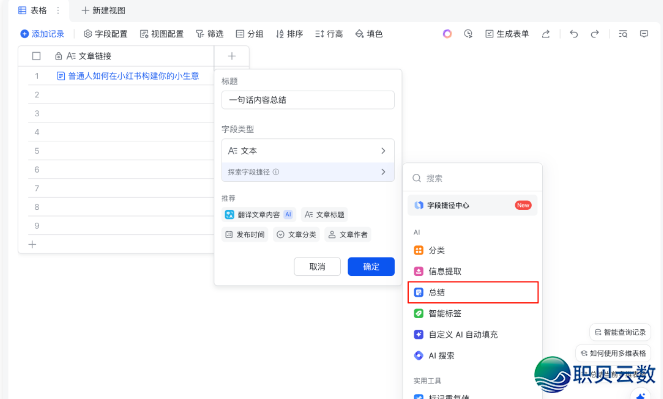Click the 添加记录 add record button

click(42, 34)
